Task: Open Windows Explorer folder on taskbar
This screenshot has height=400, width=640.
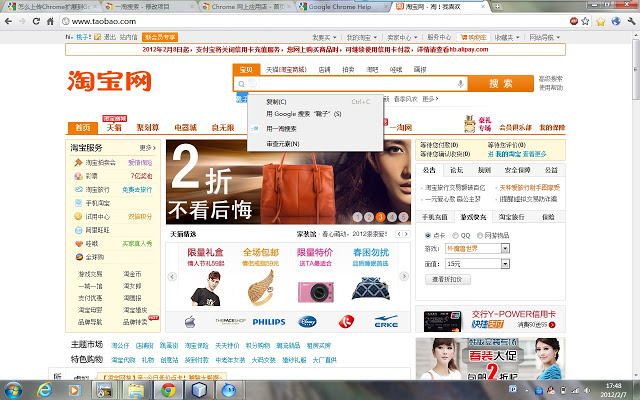Action: [136, 390]
